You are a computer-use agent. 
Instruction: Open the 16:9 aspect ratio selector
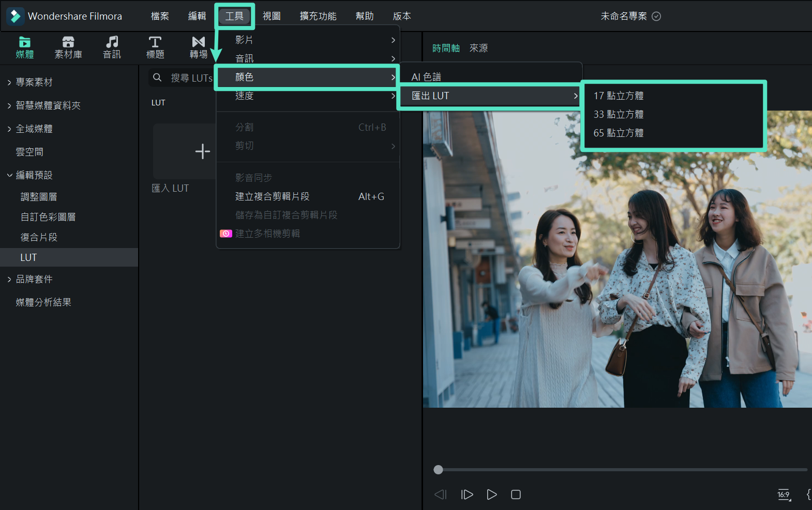[784, 494]
